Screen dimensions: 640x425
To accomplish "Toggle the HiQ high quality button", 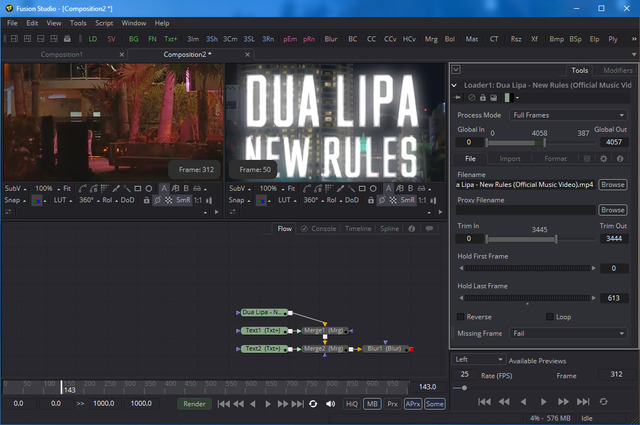I will click(351, 404).
